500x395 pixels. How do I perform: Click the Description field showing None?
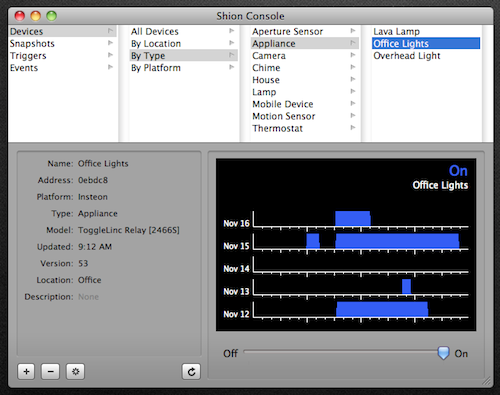88,297
